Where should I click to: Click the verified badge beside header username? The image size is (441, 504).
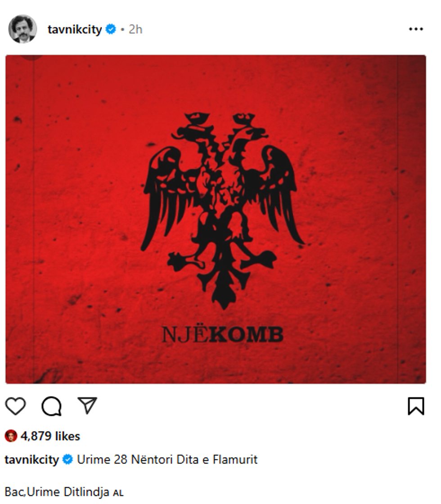point(111,29)
